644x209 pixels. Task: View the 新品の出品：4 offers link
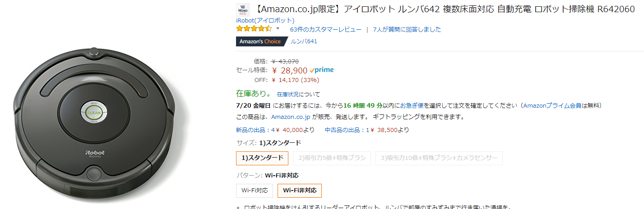point(255,130)
